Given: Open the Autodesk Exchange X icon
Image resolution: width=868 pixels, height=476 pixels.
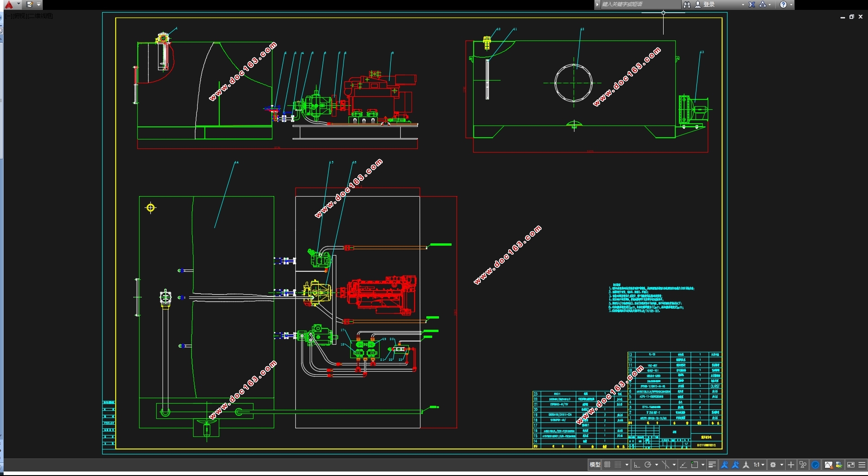Looking at the screenshot, I should click(x=752, y=4).
